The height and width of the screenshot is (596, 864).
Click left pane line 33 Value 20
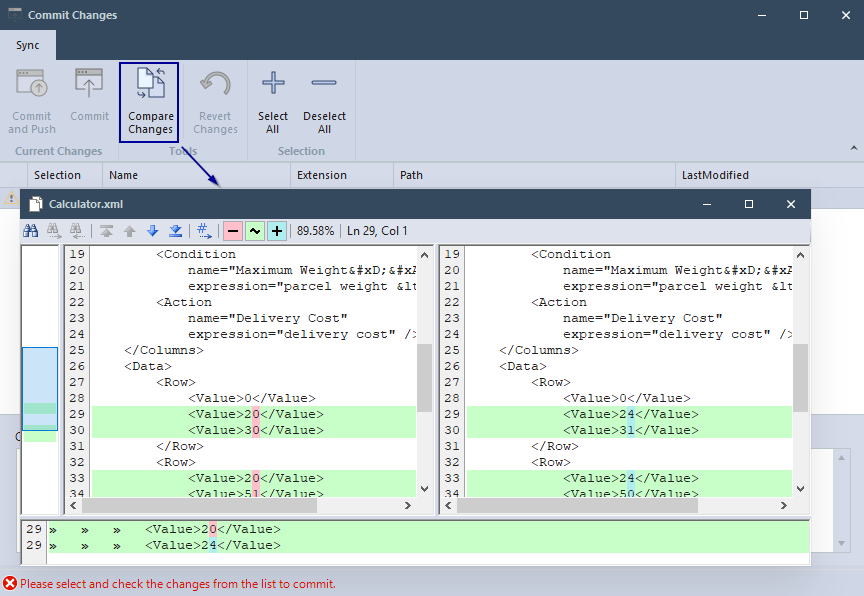click(x=256, y=478)
